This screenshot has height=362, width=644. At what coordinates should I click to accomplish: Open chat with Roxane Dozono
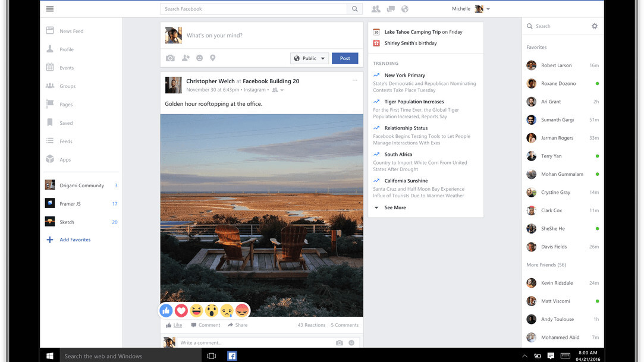[558, 84]
